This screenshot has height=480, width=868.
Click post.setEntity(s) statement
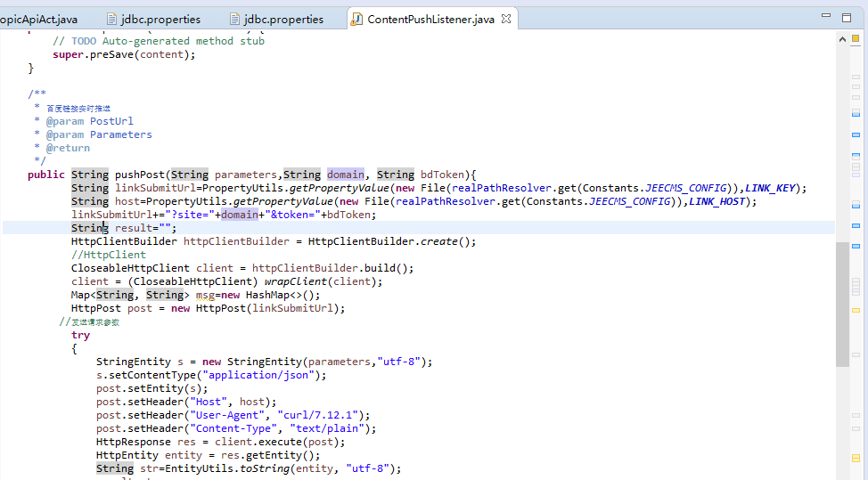(152, 388)
